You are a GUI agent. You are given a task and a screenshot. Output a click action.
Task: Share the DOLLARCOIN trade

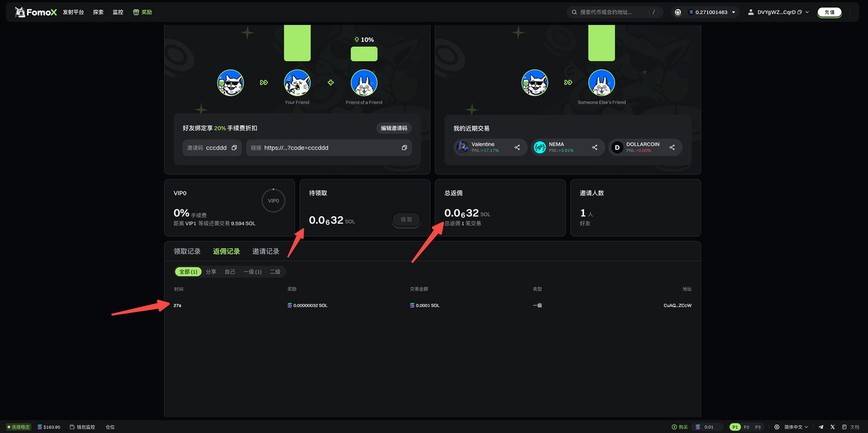[x=672, y=148]
